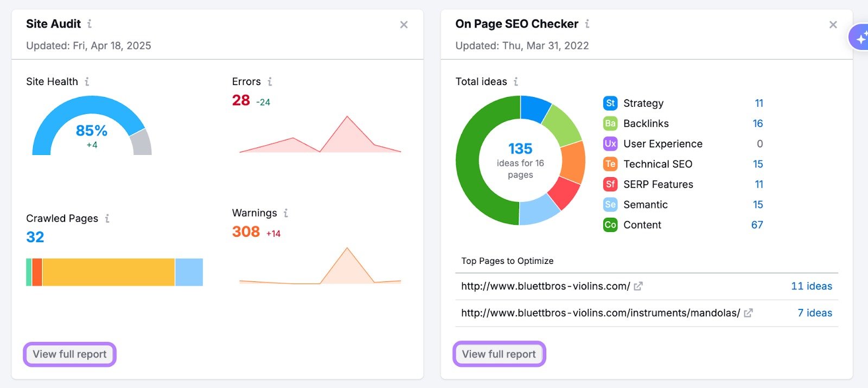Click info icon next to On Page SEO Checker
This screenshot has height=388, width=868.
coord(587,24)
